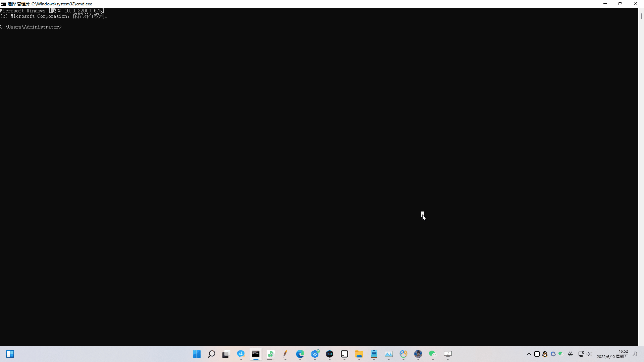
Task: Toggle focus assist via the moon tray icon
Action: pos(636,354)
